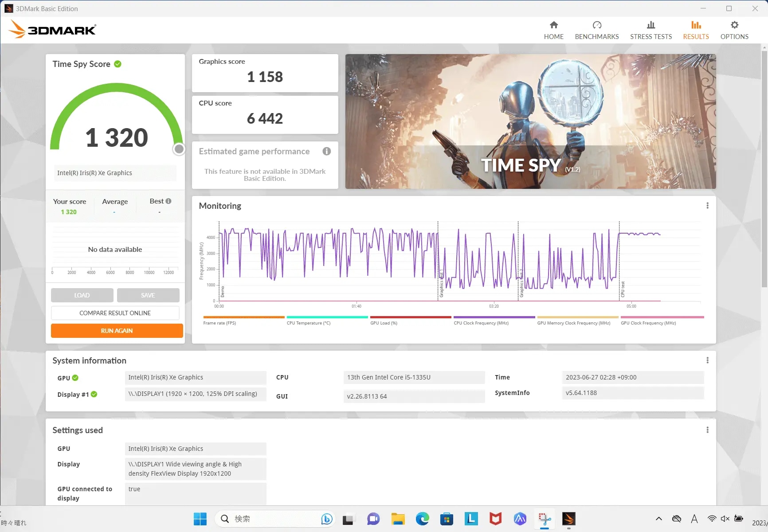Toggle the Frame rate (FPS) legend
768x532 pixels.
243,321
